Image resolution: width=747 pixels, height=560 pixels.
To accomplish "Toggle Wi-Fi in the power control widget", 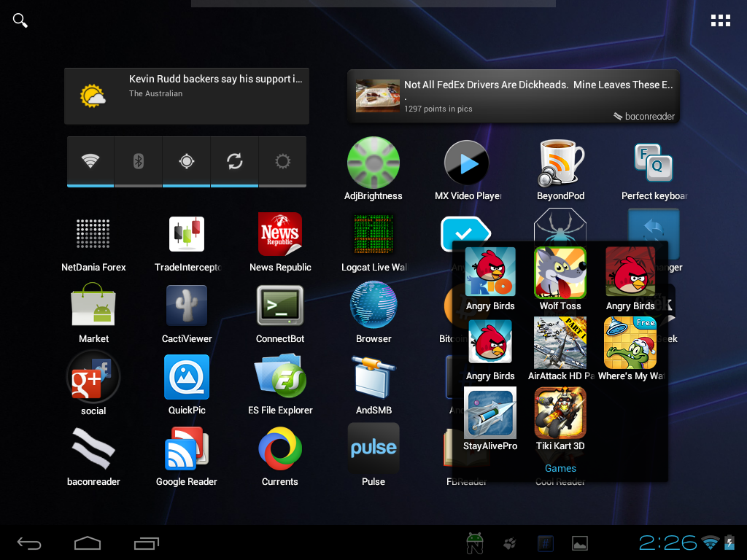I will [90, 162].
